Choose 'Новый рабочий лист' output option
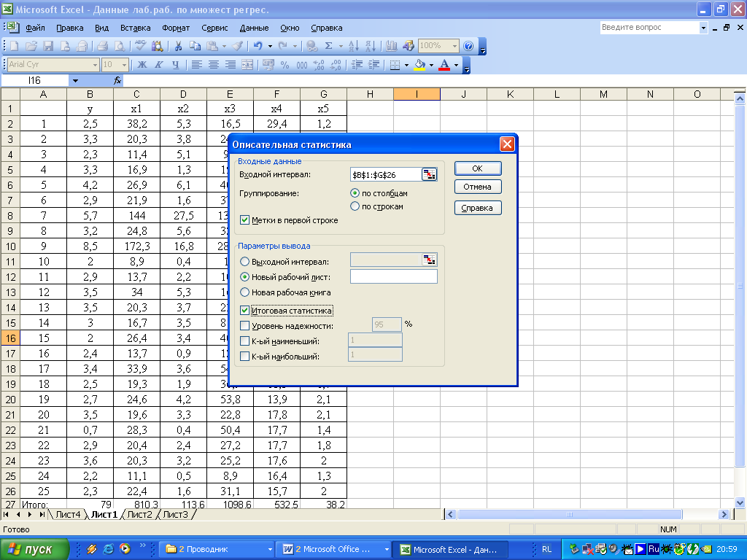Image resolution: width=747 pixels, height=560 pixels. [x=244, y=276]
